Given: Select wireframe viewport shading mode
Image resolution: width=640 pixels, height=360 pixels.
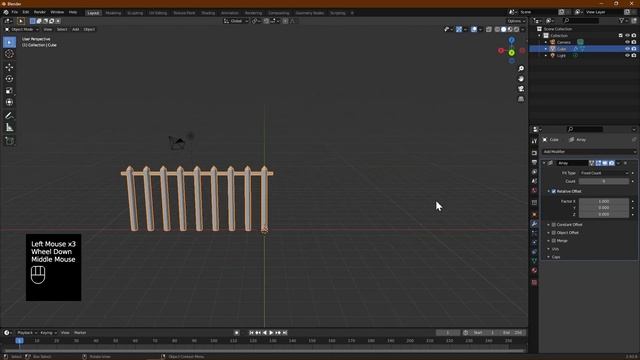Looking at the screenshot, I should (x=497, y=29).
